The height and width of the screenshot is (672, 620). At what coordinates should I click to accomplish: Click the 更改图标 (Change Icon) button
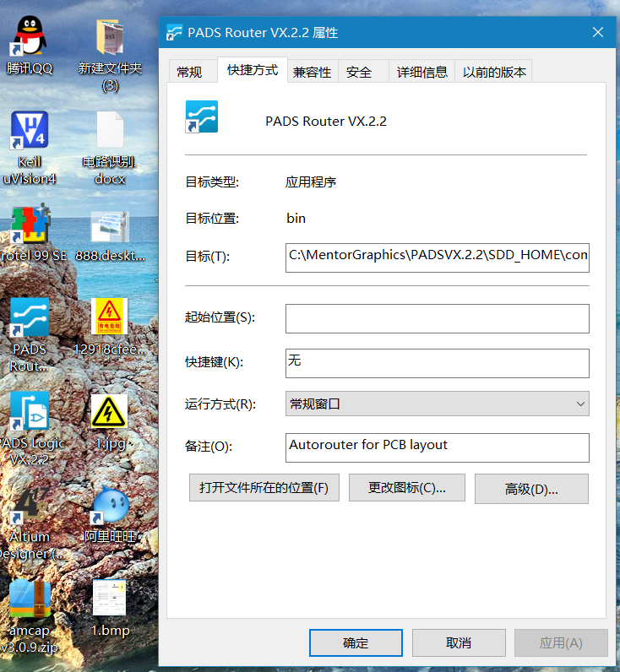click(x=406, y=488)
